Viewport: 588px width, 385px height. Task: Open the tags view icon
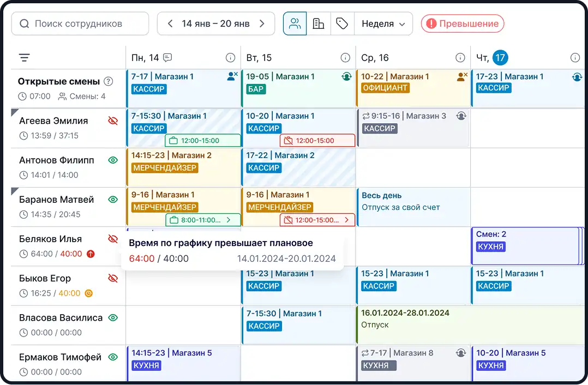(x=342, y=23)
